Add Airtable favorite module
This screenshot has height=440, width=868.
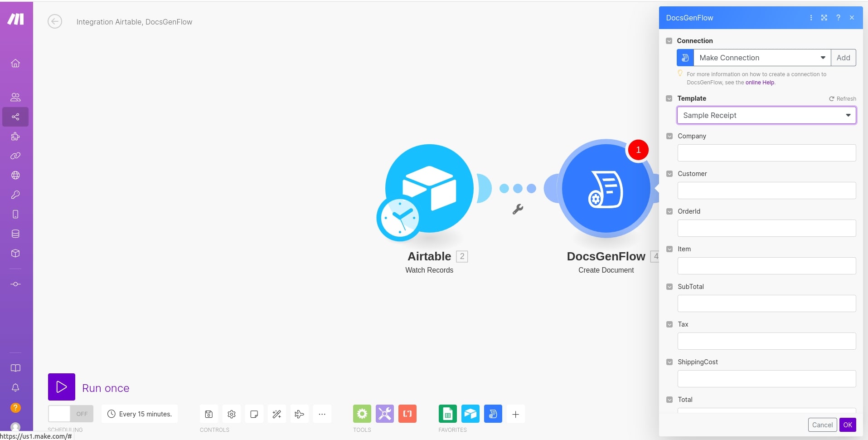pyautogui.click(x=470, y=414)
